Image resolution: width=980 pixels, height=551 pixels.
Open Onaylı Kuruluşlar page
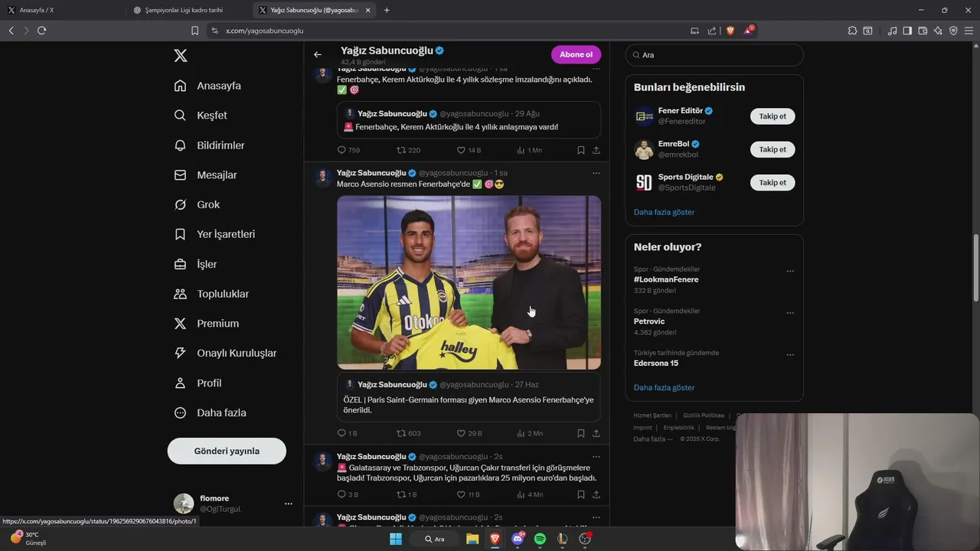tap(225, 354)
